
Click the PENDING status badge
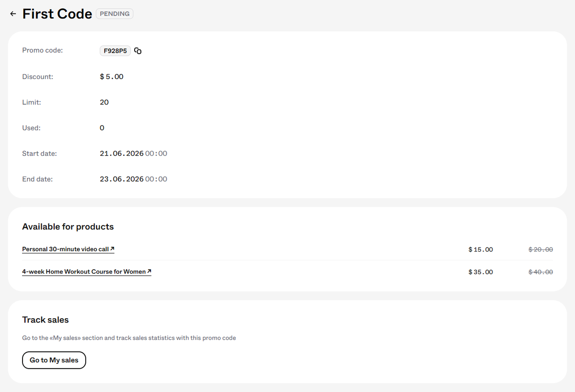click(x=115, y=14)
